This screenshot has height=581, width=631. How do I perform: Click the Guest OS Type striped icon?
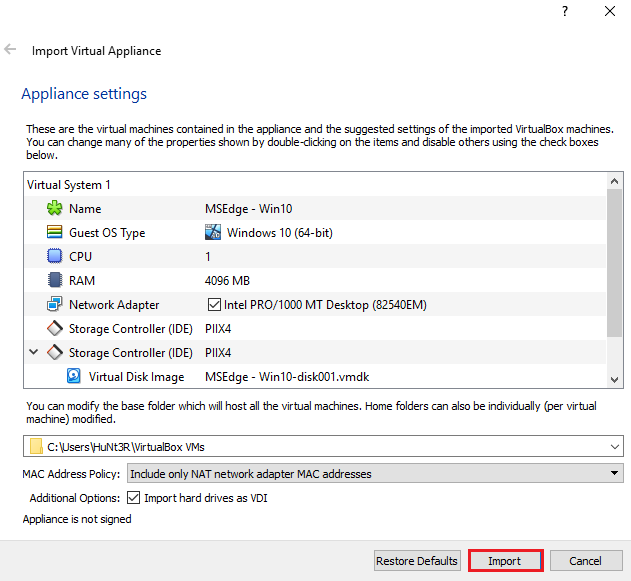tap(54, 232)
